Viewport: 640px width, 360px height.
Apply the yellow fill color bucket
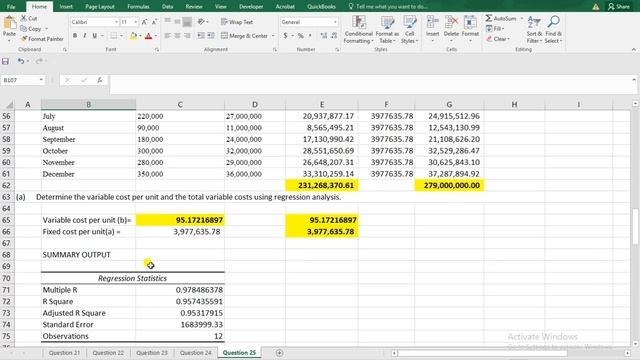pyautogui.click(x=133, y=36)
